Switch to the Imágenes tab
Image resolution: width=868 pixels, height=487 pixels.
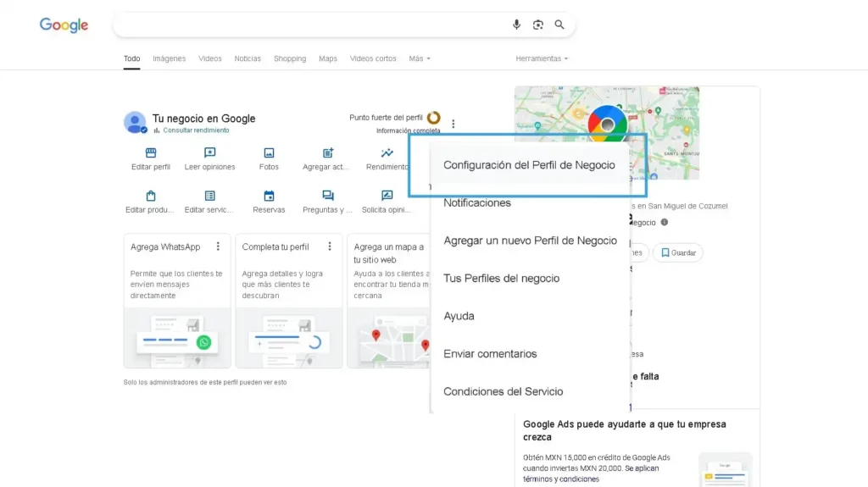[x=170, y=58]
